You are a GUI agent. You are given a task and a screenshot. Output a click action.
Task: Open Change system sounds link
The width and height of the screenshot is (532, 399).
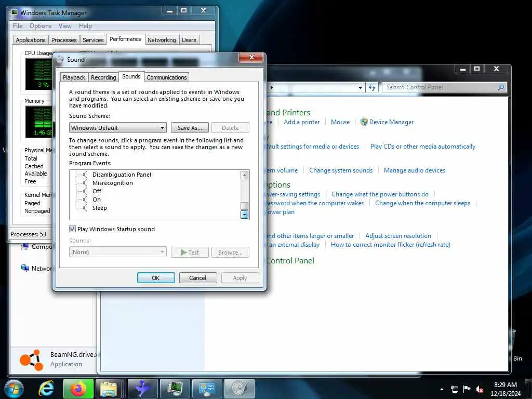(341, 170)
